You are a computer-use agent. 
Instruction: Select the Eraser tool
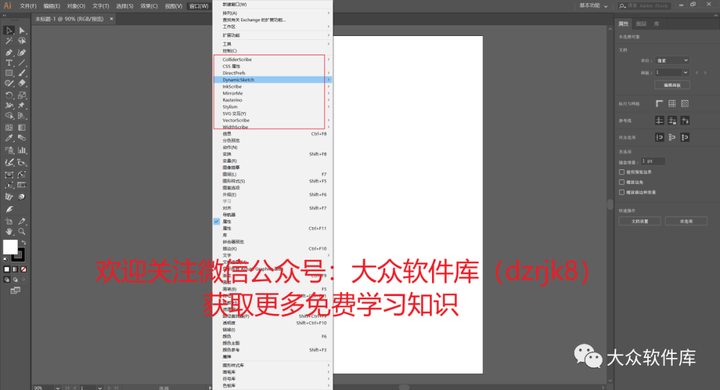click(x=22, y=84)
